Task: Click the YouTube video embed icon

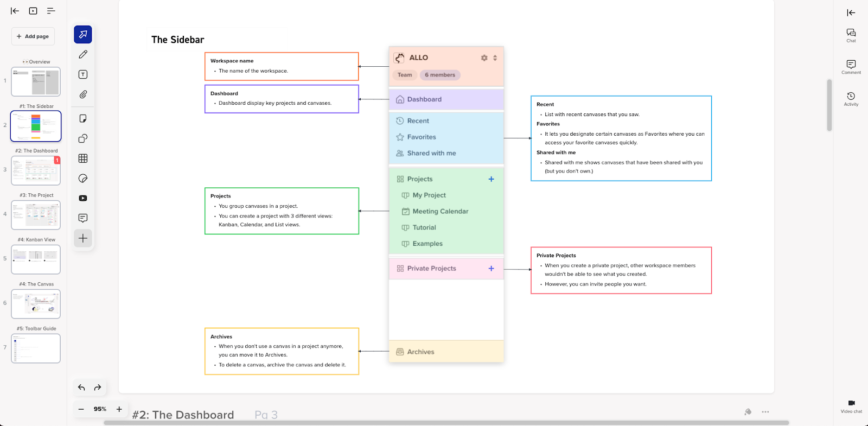Action: coord(83,199)
